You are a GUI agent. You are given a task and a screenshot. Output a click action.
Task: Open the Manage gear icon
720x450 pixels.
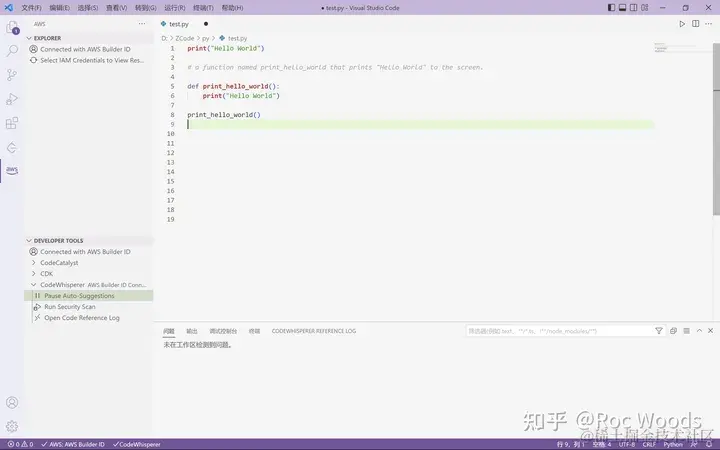pos(12,426)
